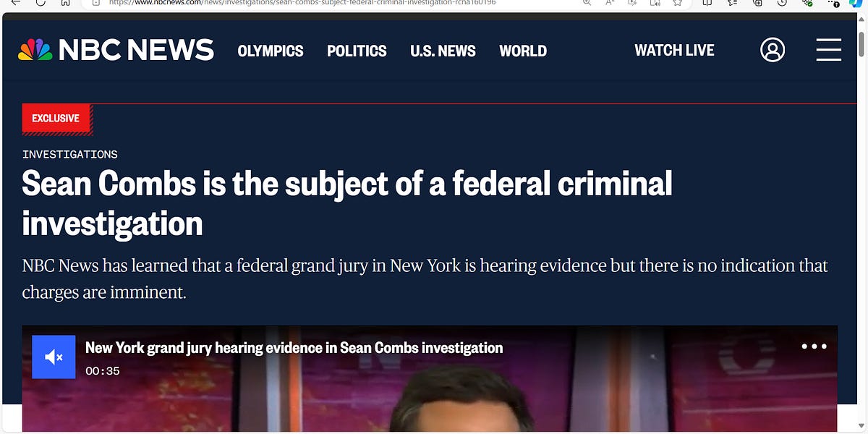Activate read aloud from the toolbar
Image resolution: width=868 pixels, height=434 pixels.
655,4
